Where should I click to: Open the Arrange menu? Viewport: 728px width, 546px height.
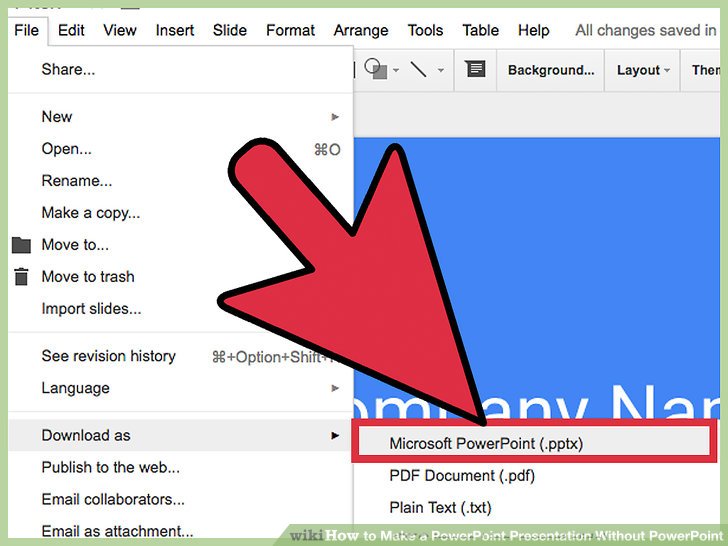click(x=361, y=31)
